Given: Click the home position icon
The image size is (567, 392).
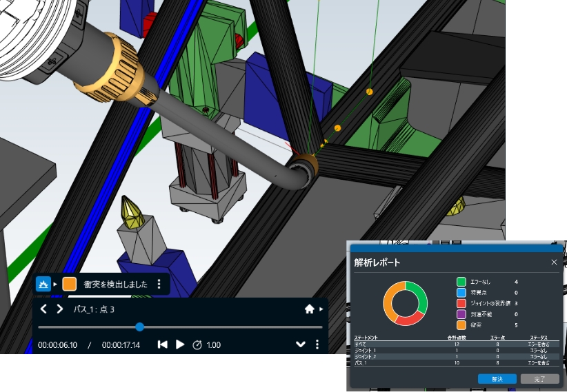Looking at the screenshot, I should tap(309, 309).
